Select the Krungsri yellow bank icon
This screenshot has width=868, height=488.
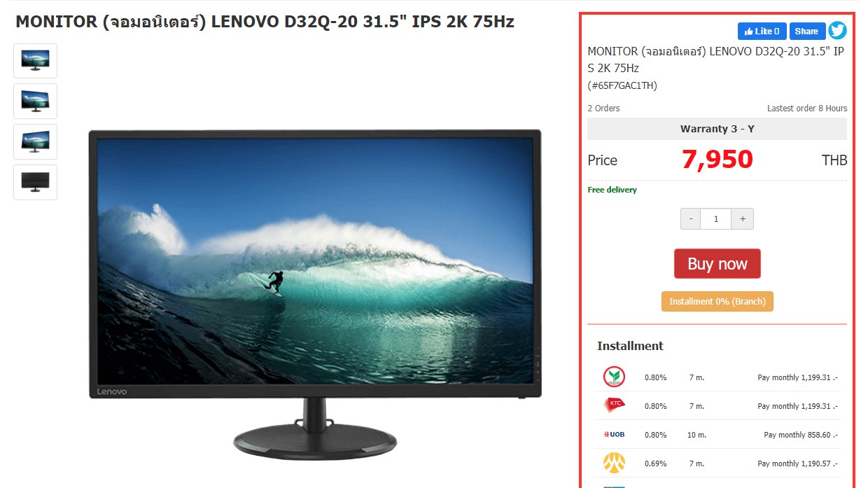(x=614, y=463)
